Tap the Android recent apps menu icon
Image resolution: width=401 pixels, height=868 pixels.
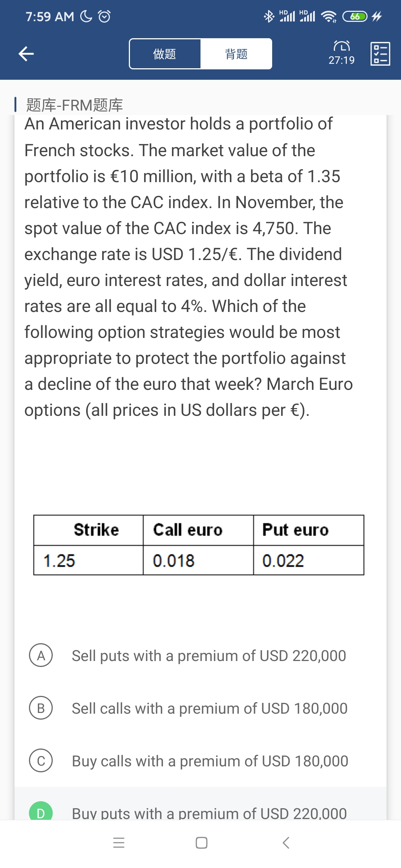pos(119,843)
